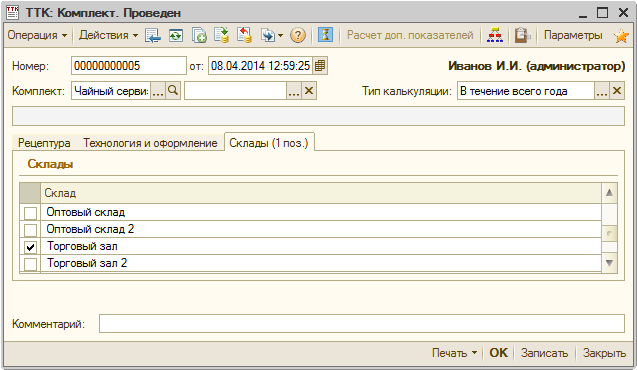The width and height of the screenshot is (637, 370).
Task: Select the Склады (1 поз.) tab
Action: pos(269,143)
